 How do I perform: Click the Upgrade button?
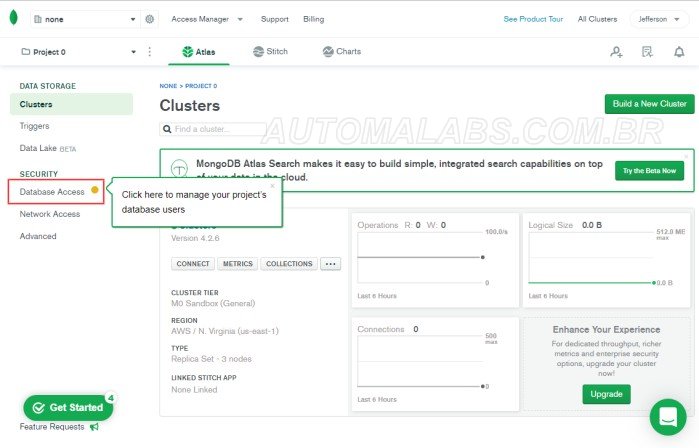[x=606, y=394]
